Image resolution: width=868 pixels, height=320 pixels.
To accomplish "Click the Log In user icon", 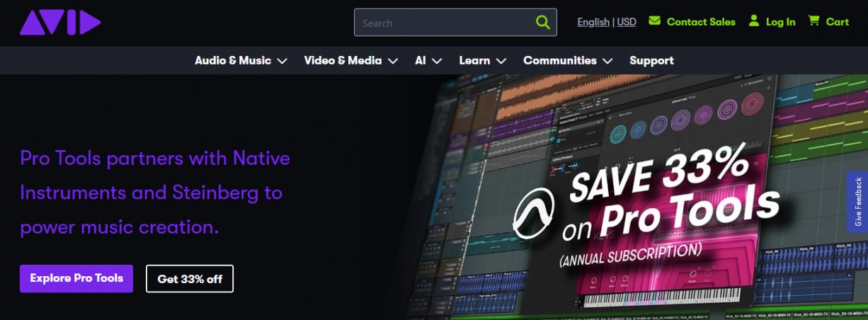I will (754, 21).
